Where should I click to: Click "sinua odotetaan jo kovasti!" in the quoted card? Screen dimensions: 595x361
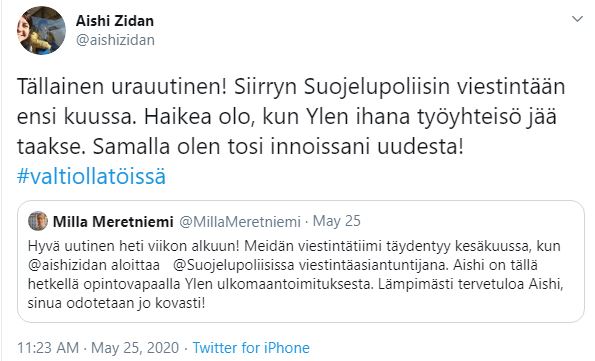[116, 303]
